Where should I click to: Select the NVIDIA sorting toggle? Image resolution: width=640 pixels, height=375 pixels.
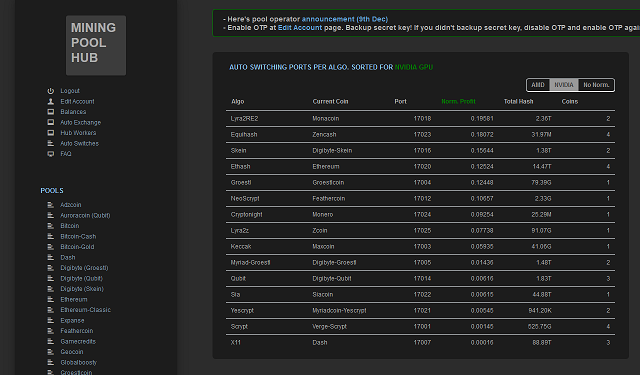pos(564,85)
